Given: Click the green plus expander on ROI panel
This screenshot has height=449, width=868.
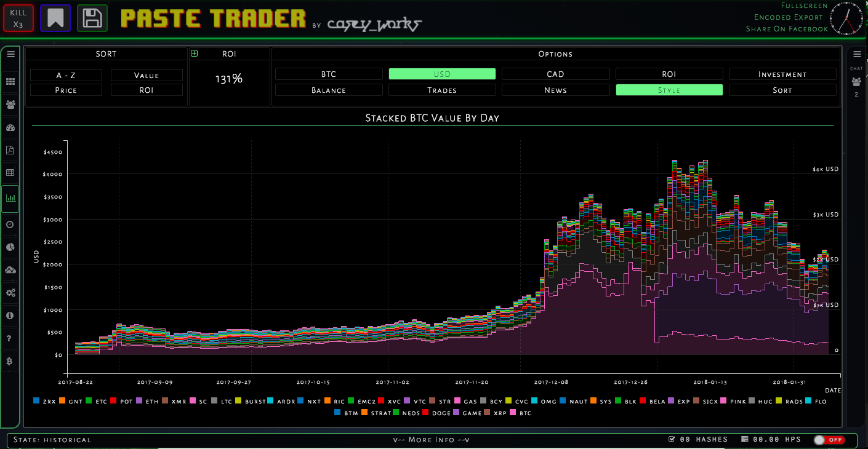Looking at the screenshot, I should coord(195,54).
